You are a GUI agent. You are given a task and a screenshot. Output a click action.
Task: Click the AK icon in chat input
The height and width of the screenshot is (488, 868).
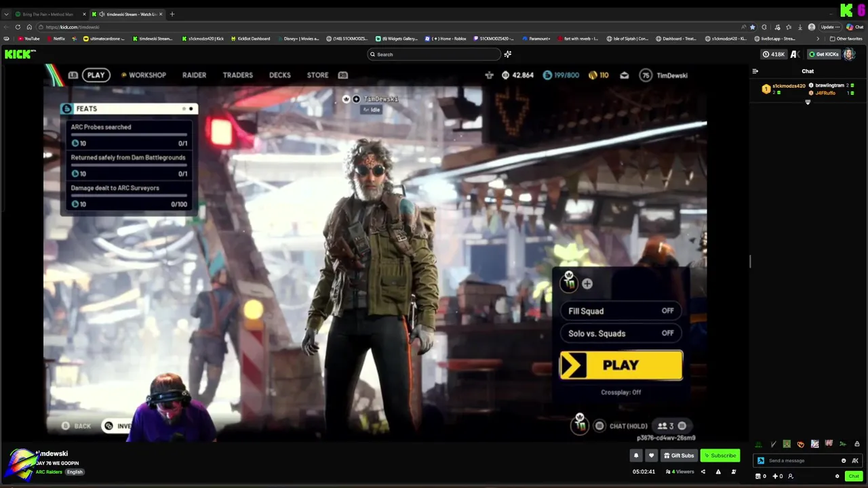pyautogui.click(x=856, y=461)
